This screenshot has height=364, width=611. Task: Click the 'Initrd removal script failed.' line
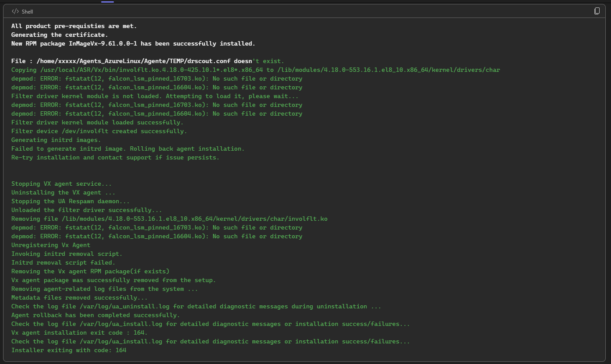(x=63, y=263)
